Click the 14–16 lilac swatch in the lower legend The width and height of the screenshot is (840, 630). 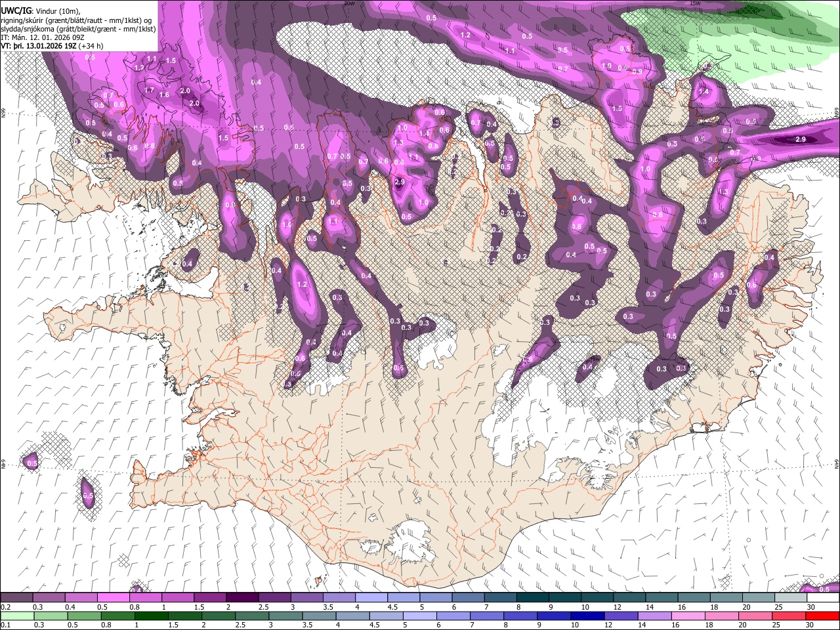tap(656, 616)
